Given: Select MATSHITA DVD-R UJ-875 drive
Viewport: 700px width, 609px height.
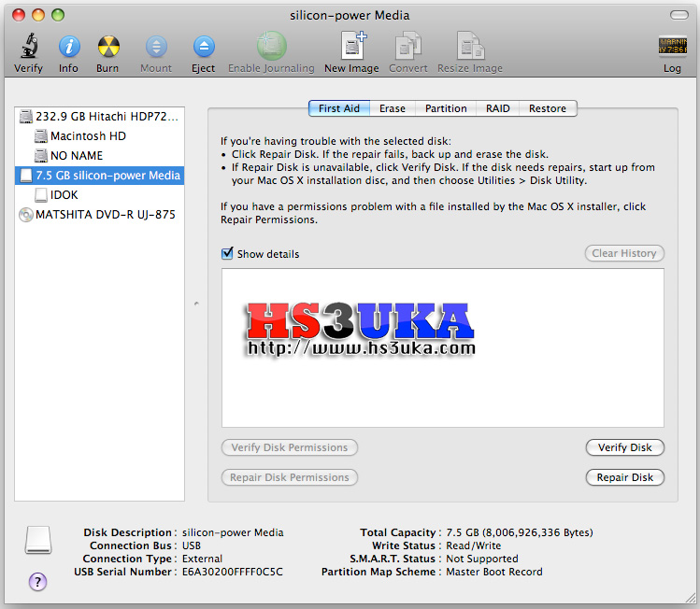Looking at the screenshot, I should tap(100, 215).
